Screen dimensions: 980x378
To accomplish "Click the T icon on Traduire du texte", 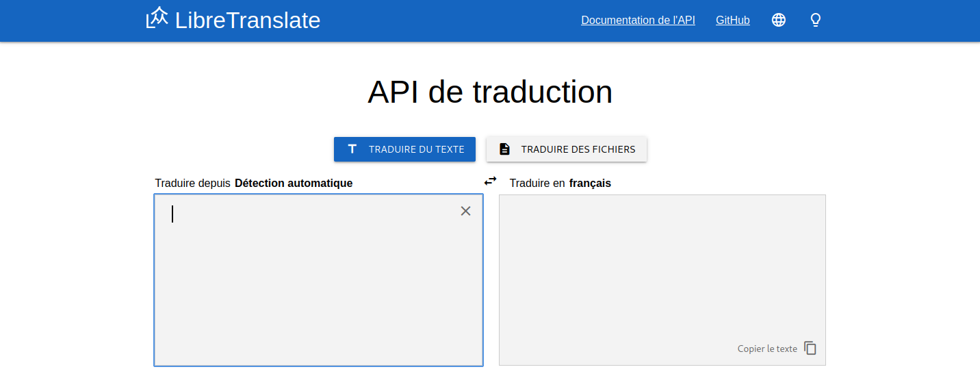I will (x=352, y=149).
